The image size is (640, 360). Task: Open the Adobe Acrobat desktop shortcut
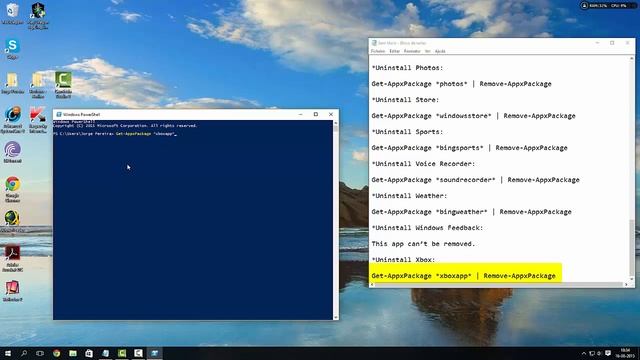tap(12, 258)
